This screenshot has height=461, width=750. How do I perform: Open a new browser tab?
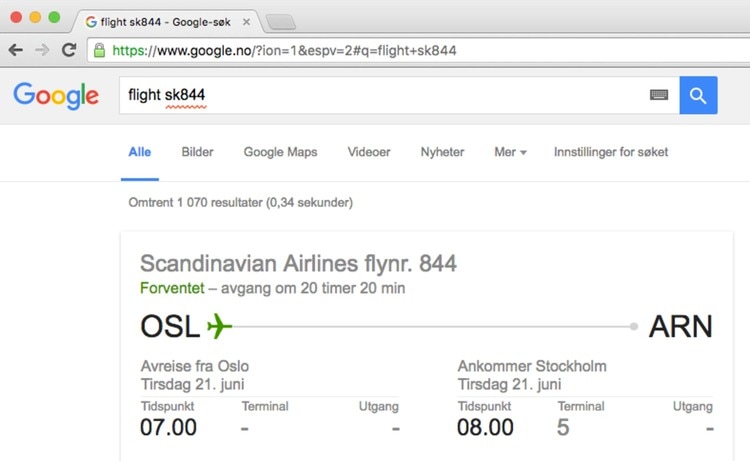point(280,21)
